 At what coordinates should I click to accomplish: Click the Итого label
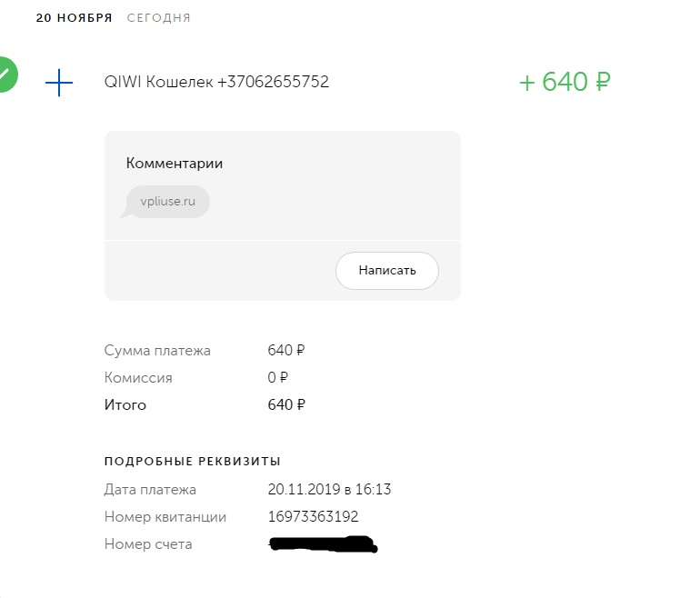click(125, 404)
